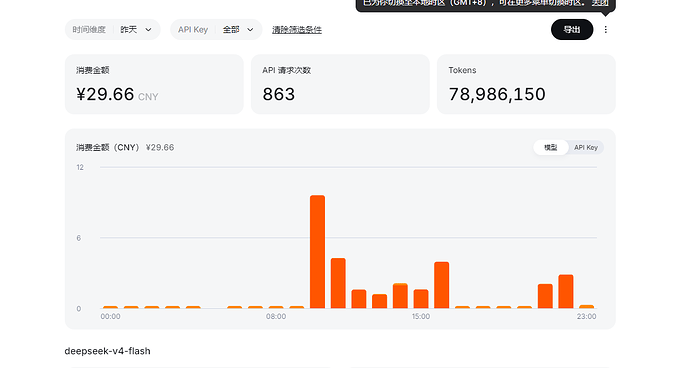Expand the API Key filter dropdown

[216, 29]
